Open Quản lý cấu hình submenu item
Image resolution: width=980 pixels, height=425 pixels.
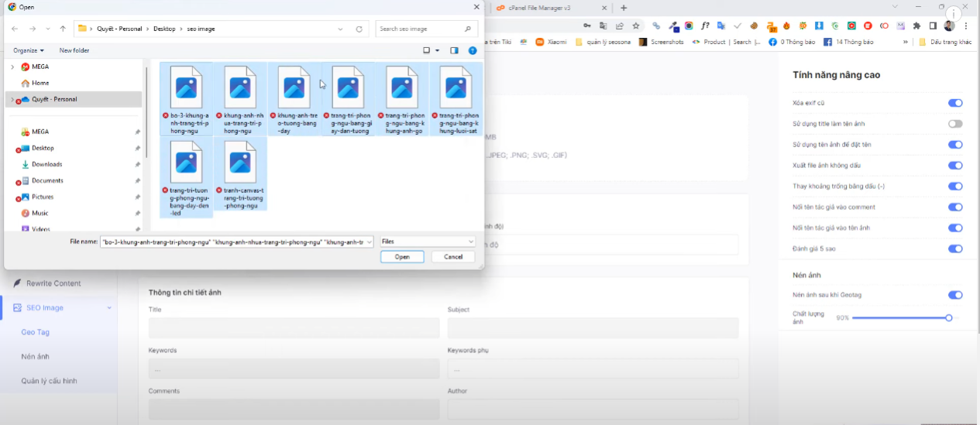pos(49,381)
